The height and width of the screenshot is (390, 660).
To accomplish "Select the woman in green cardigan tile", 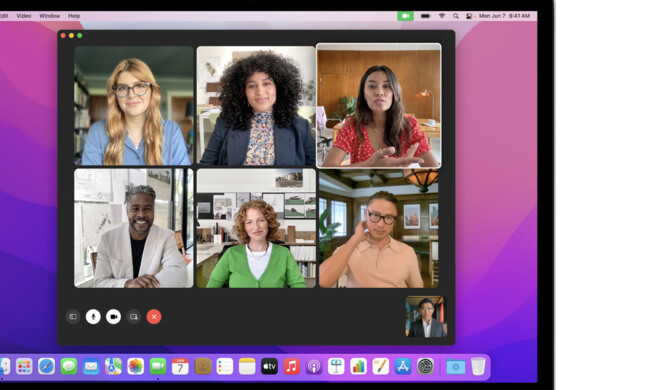I will (256, 228).
